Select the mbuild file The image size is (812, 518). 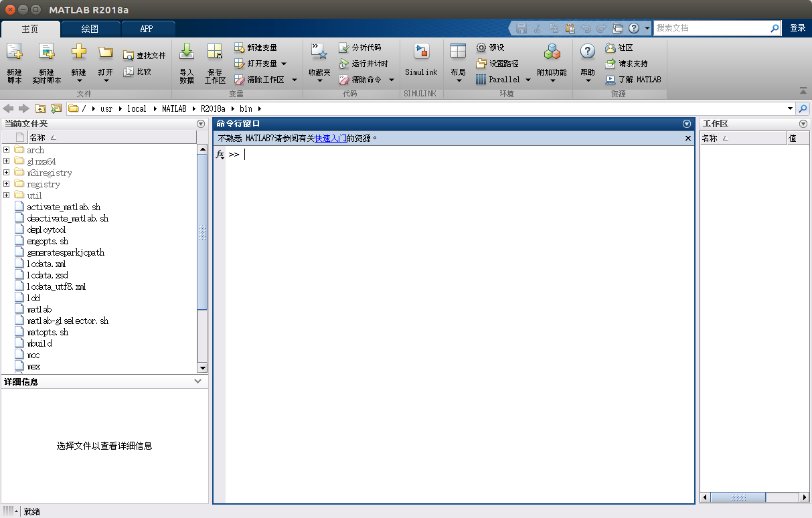pos(39,343)
